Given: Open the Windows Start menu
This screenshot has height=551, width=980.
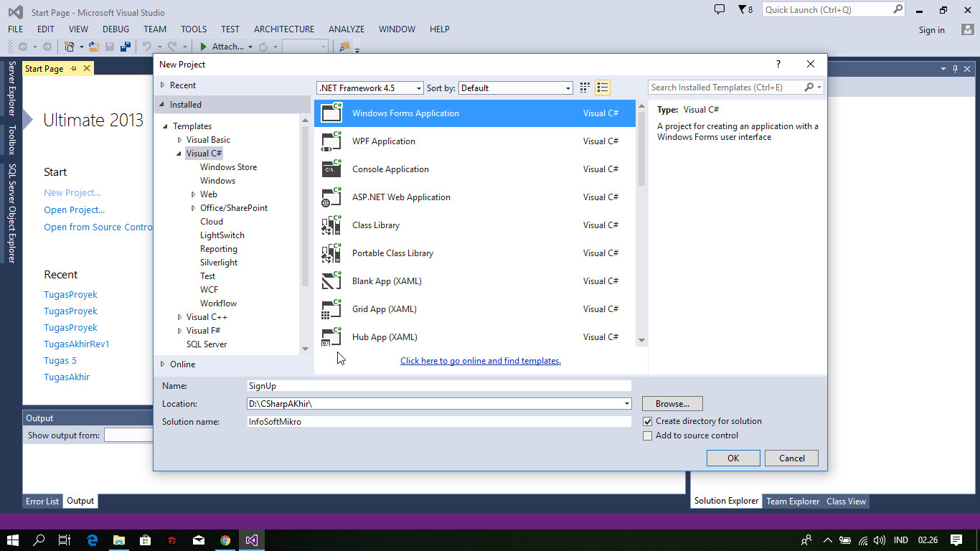Looking at the screenshot, I should tap(13, 540).
